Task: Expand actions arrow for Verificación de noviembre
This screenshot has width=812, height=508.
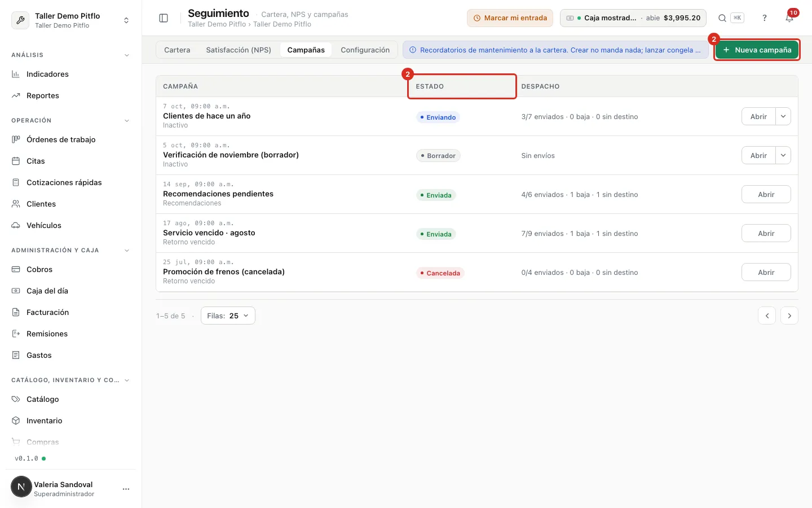Action: (783, 155)
